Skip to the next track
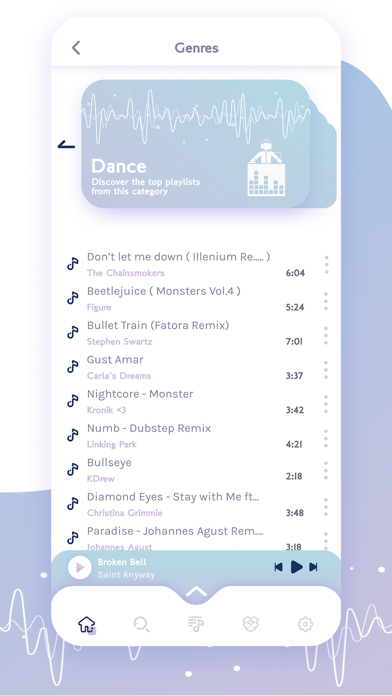 [x=313, y=567]
